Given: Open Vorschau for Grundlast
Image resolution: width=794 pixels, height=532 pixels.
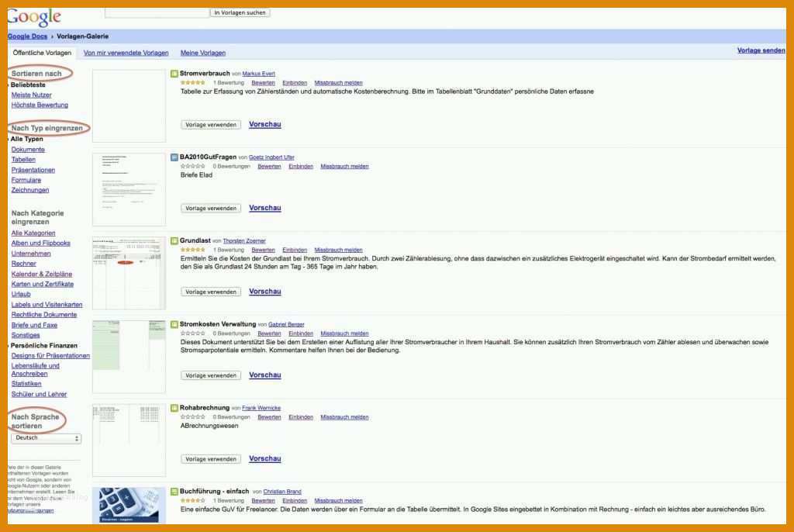Looking at the screenshot, I should pos(265,292).
